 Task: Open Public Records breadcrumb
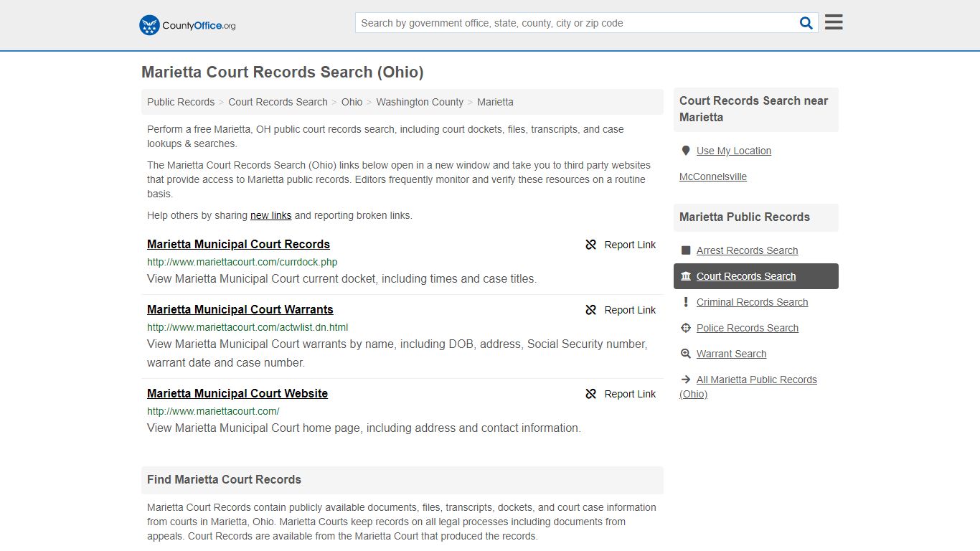tap(181, 102)
